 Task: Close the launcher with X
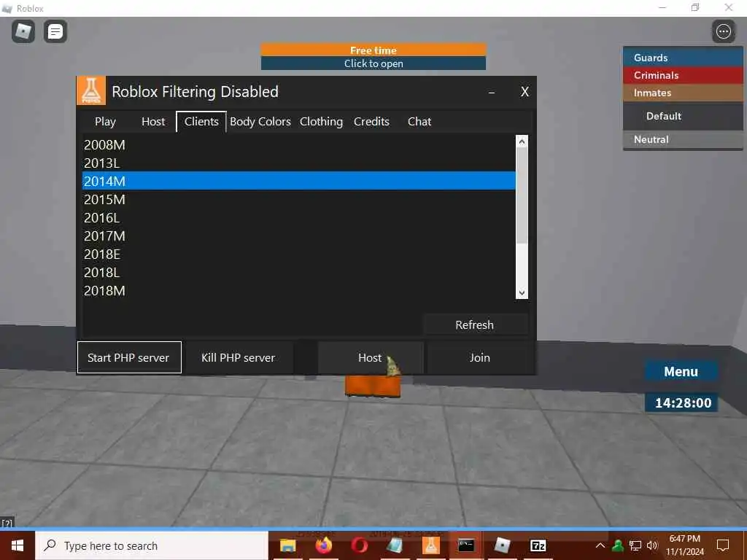tap(525, 92)
